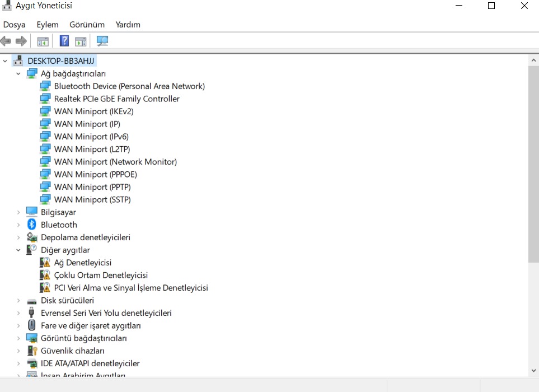Collapse the Ağ bağdaştırıcıları category
Image resolution: width=539 pixels, height=392 pixels.
[x=18, y=73]
